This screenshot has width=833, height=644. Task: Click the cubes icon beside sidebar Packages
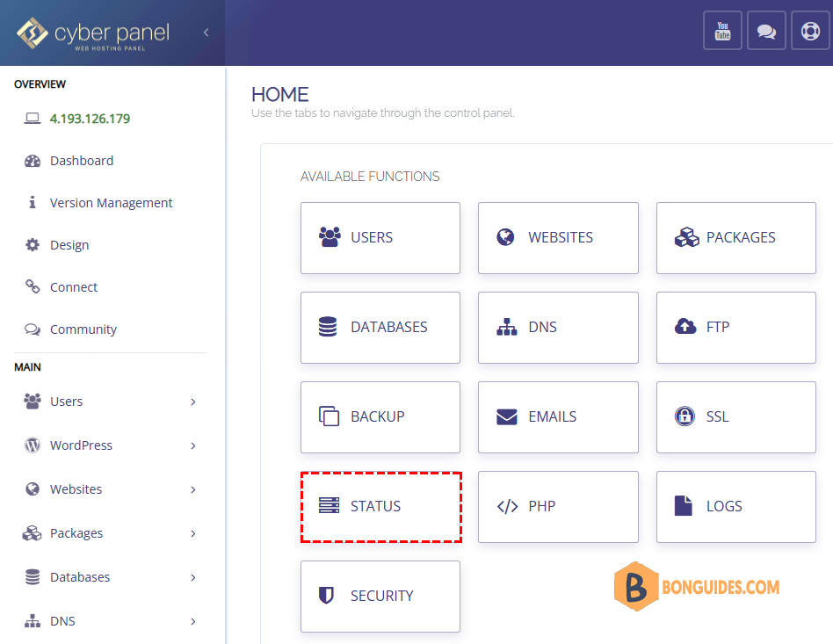33,533
